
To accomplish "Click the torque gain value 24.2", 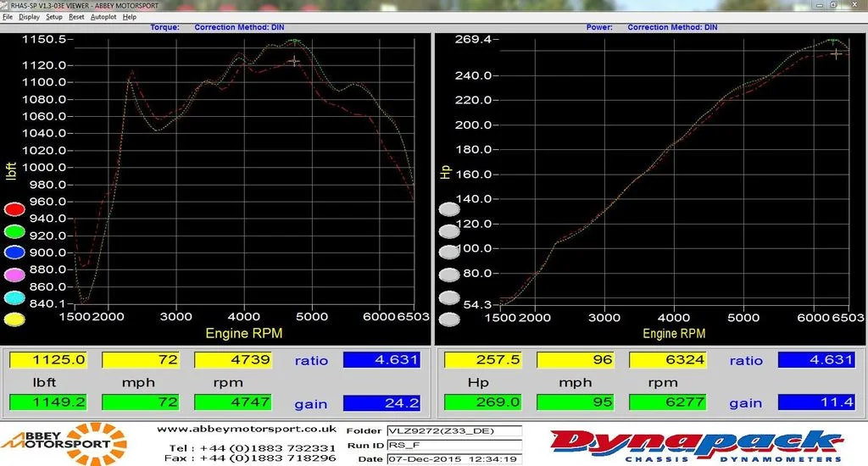I will coord(381,403).
